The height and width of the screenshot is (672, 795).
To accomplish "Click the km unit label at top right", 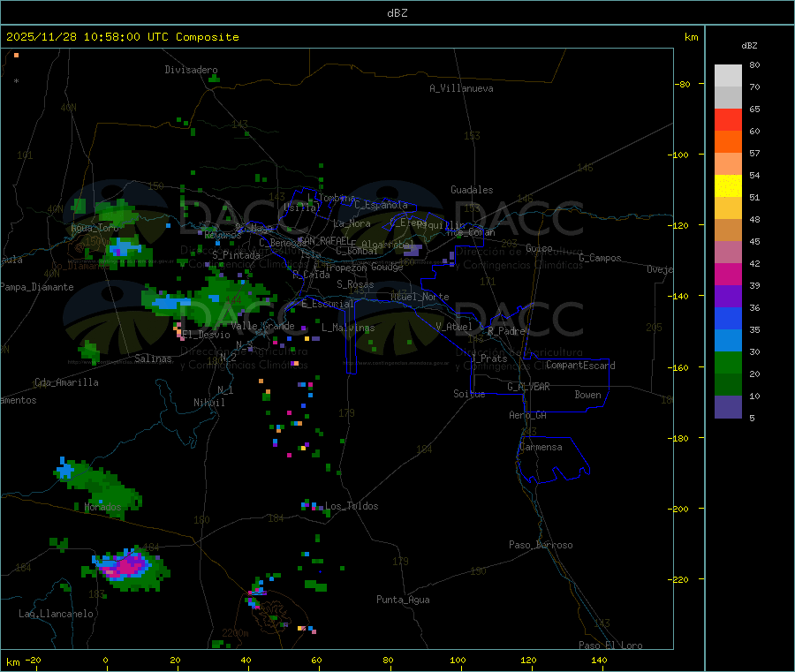I will [692, 37].
